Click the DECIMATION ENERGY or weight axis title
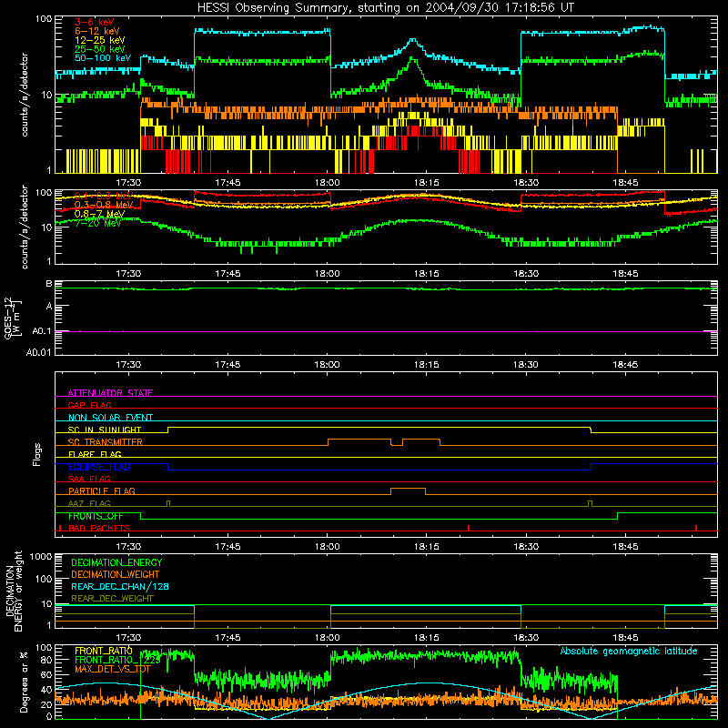 14,591
